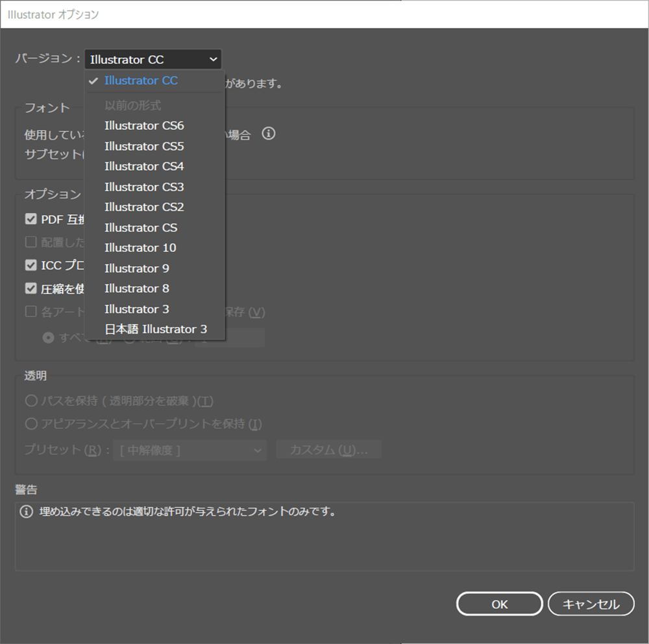
Task: Choose Illustrator CS5 format
Action: (x=155, y=146)
